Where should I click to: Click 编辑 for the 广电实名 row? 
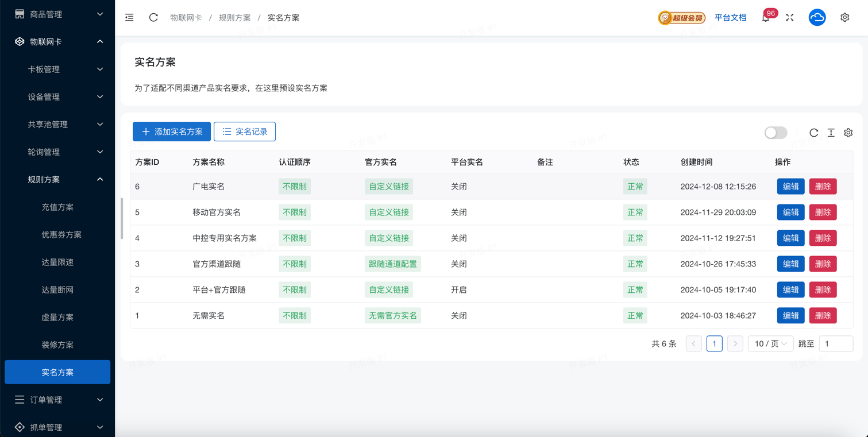pos(790,187)
